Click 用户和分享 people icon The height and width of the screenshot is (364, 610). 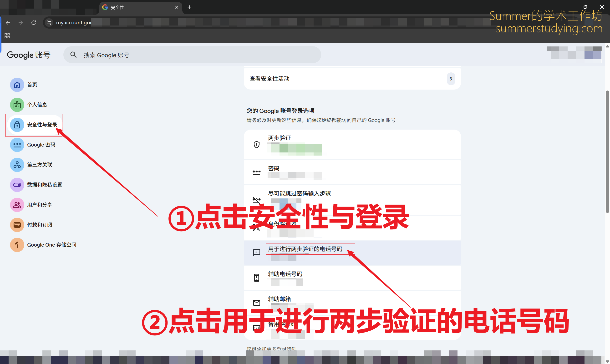(17, 205)
